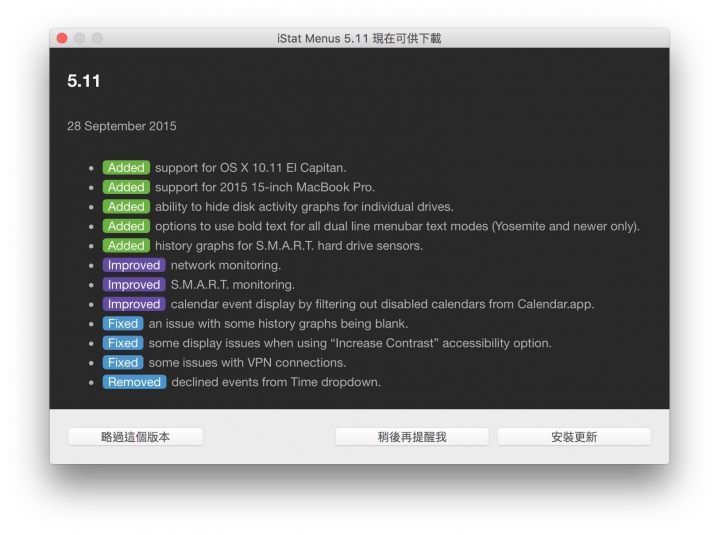Click text declined events from Time dropdown
Screen dimensions: 720x535
click(276, 382)
